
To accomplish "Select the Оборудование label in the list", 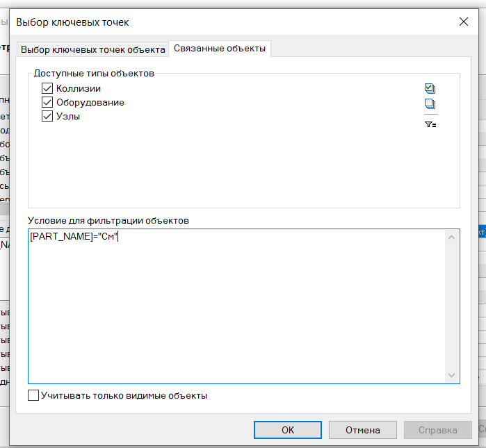I will coord(90,103).
